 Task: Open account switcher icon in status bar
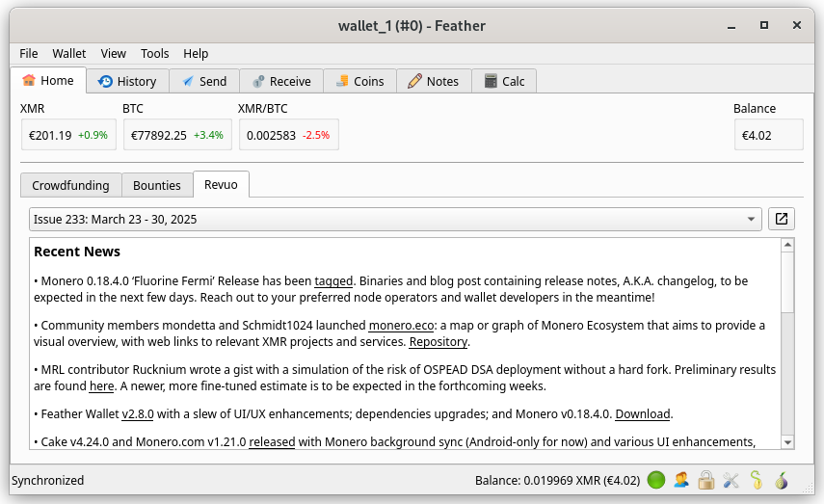click(x=681, y=480)
